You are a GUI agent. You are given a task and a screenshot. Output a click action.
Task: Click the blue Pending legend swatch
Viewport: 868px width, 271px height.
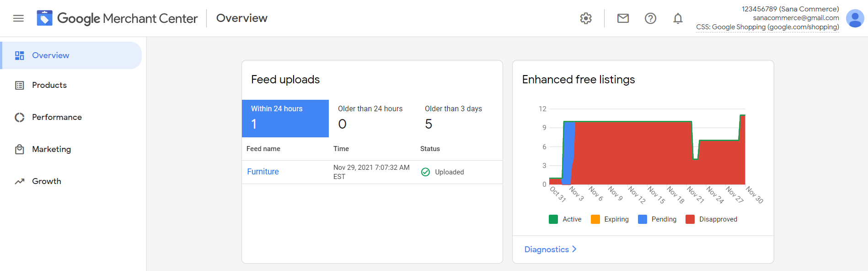click(x=643, y=219)
